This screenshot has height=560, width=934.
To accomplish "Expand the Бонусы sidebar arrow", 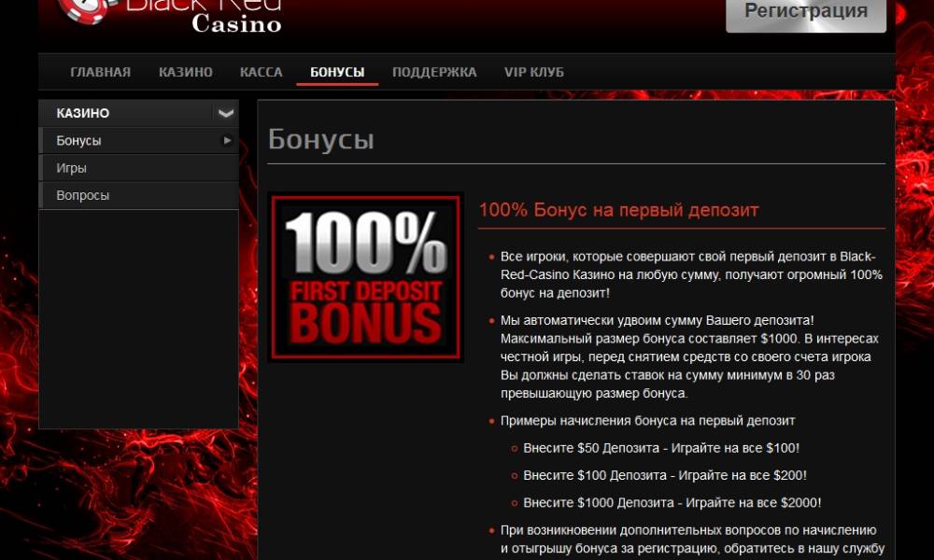I will 227,140.
